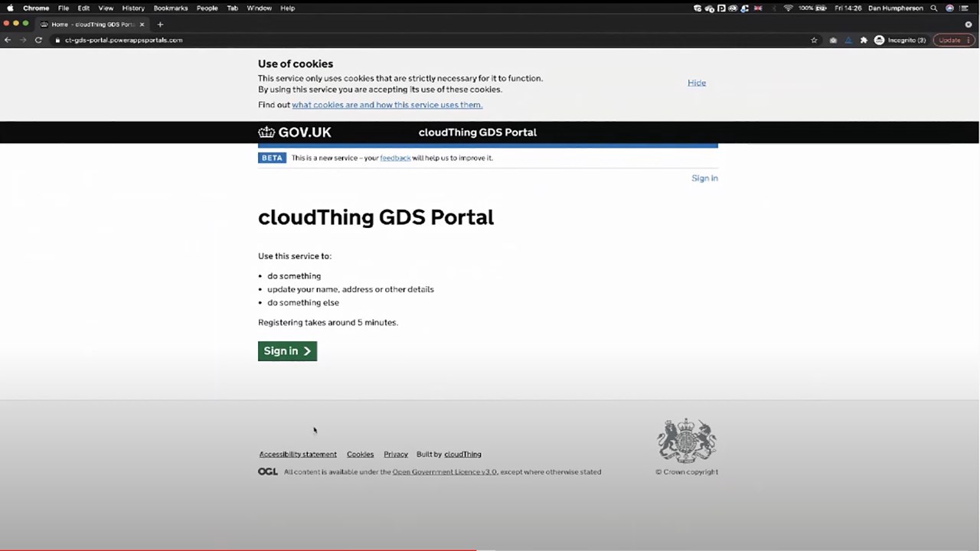Viewport: 980px width, 551px height.
Task: Open the feedback link in beta banner
Action: click(x=395, y=158)
